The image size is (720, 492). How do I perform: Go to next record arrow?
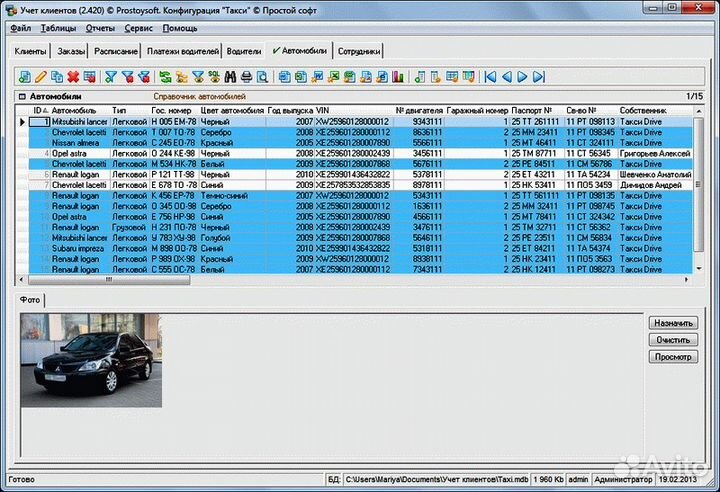pos(523,76)
